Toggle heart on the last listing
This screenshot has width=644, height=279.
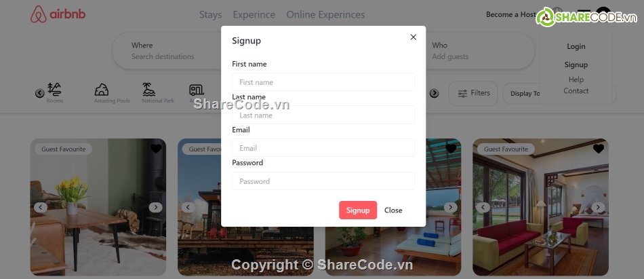(599, 149)
